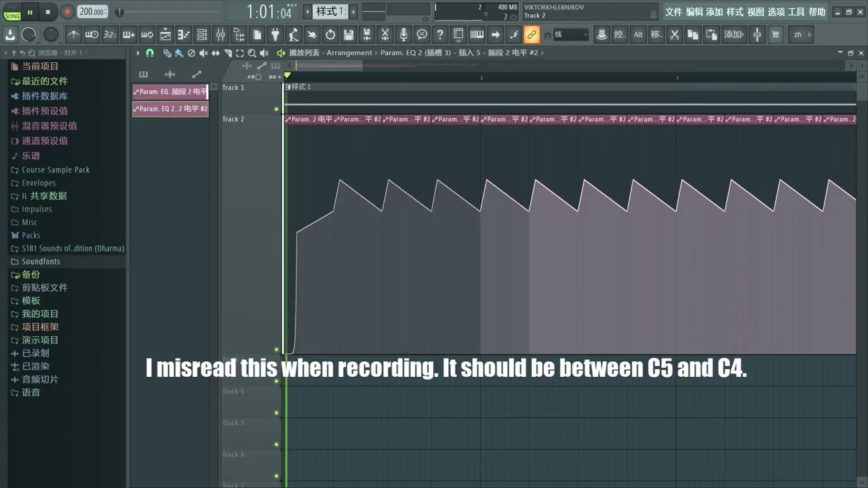Open the 线 snap dropdown
The height and width of the screenshot is (488, 868).
tap(571, 35)
